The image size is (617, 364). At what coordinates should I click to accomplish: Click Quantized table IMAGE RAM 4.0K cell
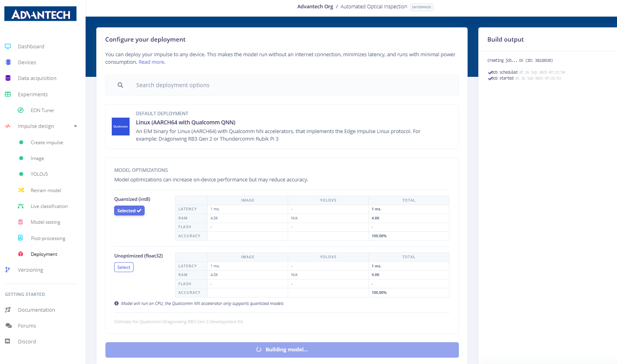(248, 218)
